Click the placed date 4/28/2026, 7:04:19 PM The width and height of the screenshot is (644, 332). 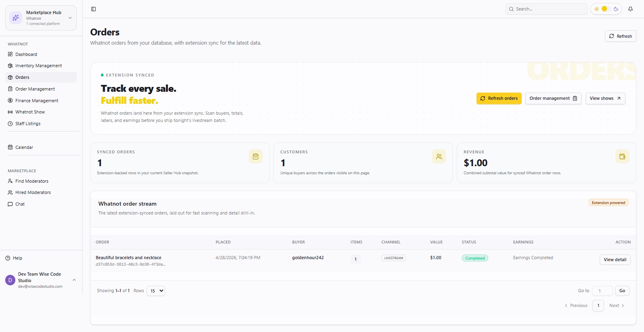(x=238, y=258)
